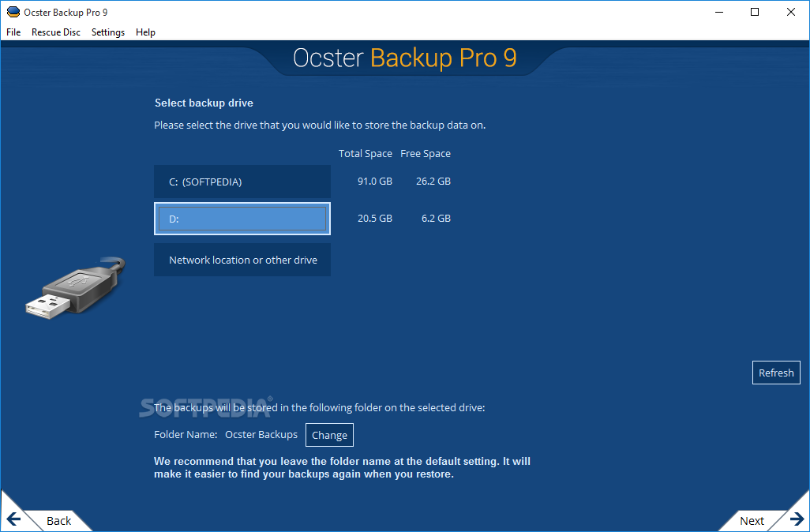Go to the Next step
The width and height of the screenshot is (810, 532).
[752, 521]
